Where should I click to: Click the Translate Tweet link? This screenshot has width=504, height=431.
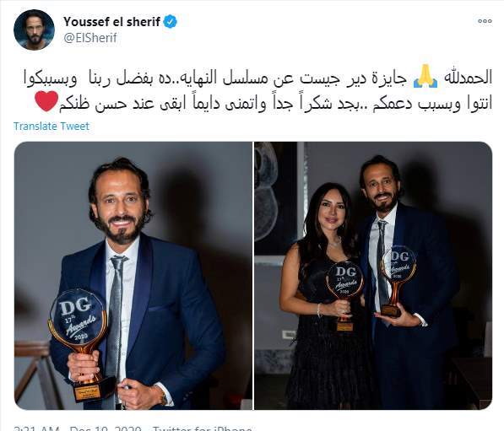(x=51, y=127)
